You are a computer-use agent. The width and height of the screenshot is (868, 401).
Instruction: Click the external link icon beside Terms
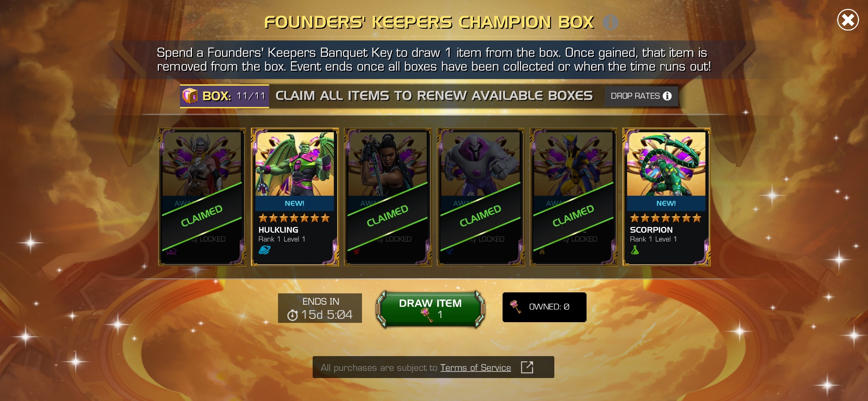[x=527, y=367]
